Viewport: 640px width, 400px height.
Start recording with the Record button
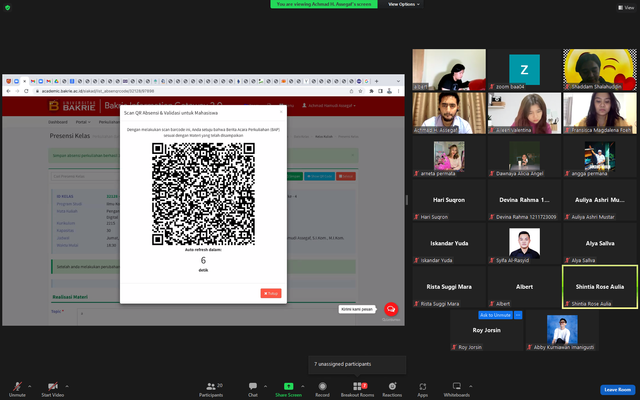click(322, 389)
